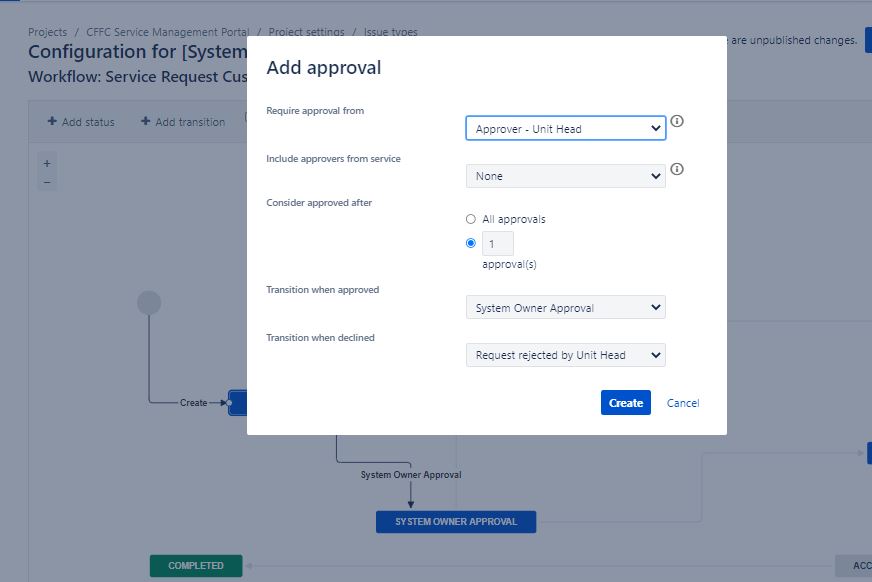Open the info tooltip beside Include approvers from service
Image resolution: width=872 pixels, height=582 pixels.
(677, 168)
